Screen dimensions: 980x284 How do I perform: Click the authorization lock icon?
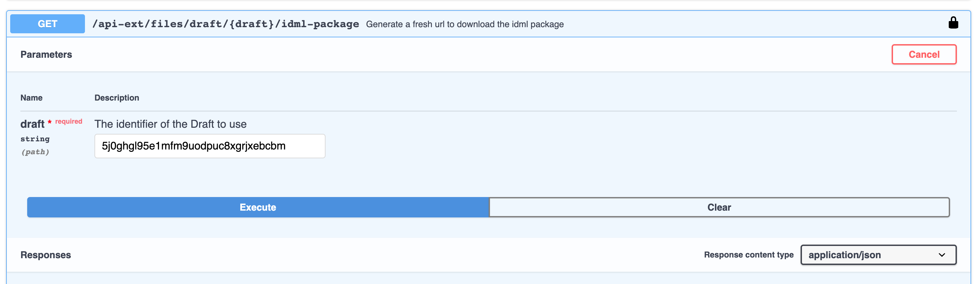coord(952,23)
